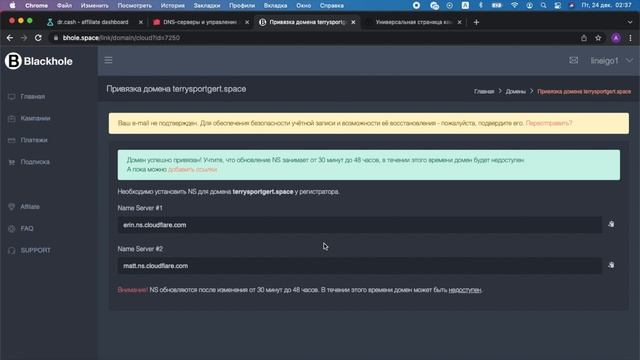
Task: Copy Name Server #2 value
Action: click(x=611, y=265)
